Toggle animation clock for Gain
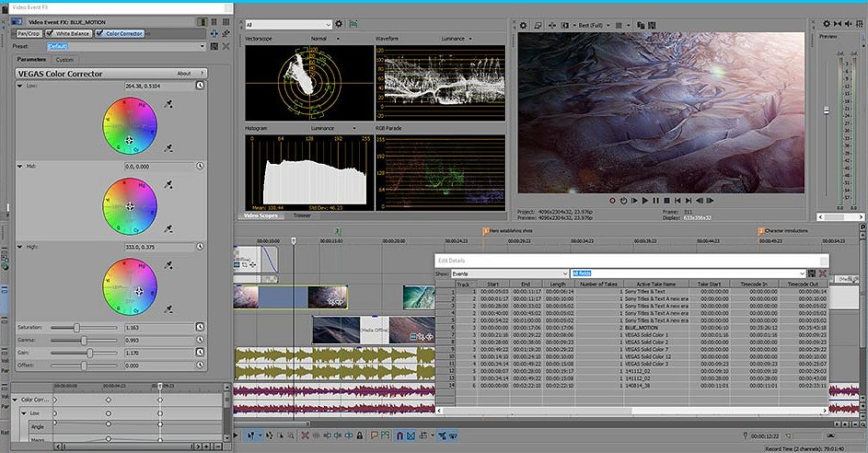The width and height of the screenshot is (868, 453). click(200, 353)
